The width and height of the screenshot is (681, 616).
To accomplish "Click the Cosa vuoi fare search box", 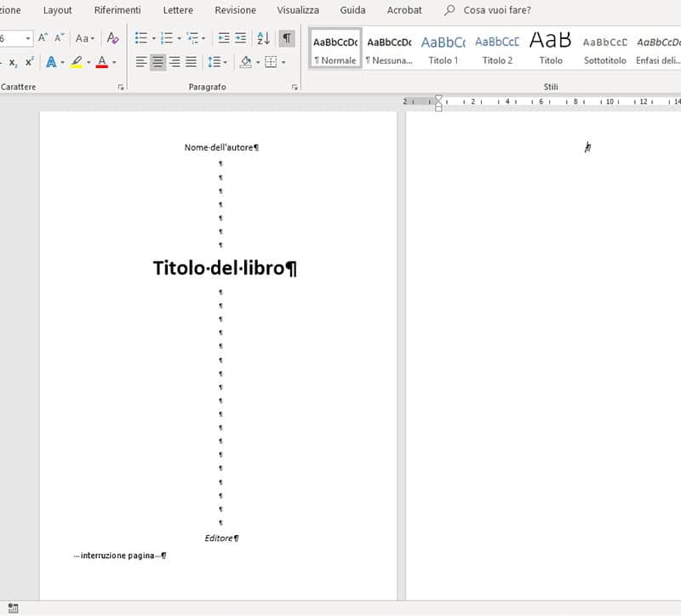I will tap(497, 10).
